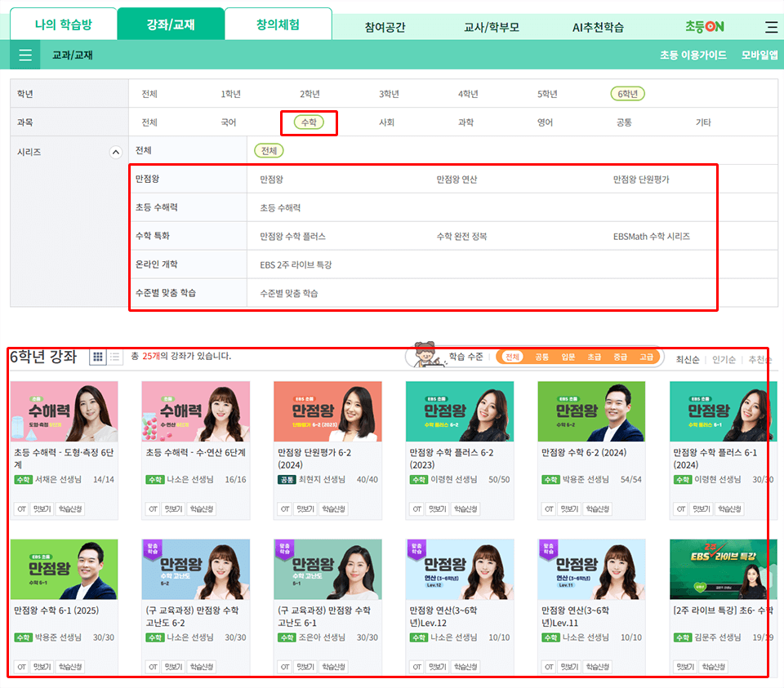Set 학습 수준 filter to 고급
This screenshot has height=688, width=784.
647,357
